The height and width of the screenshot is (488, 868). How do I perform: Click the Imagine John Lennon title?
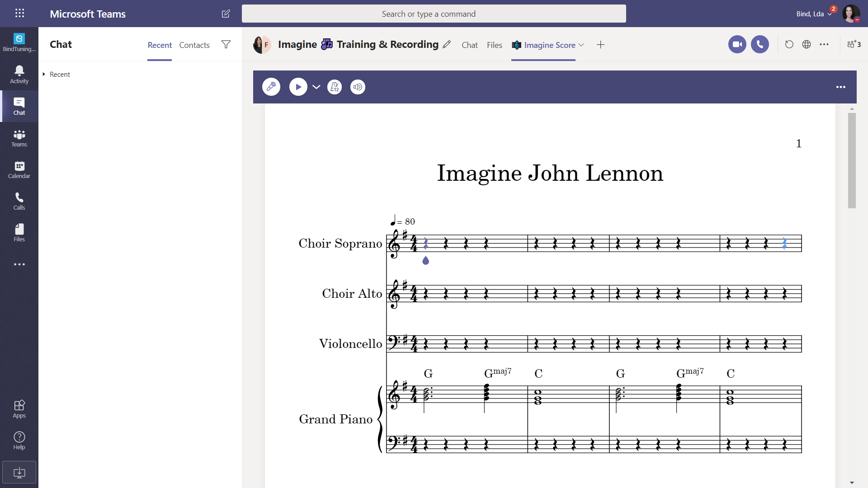[x=550, y=173]
